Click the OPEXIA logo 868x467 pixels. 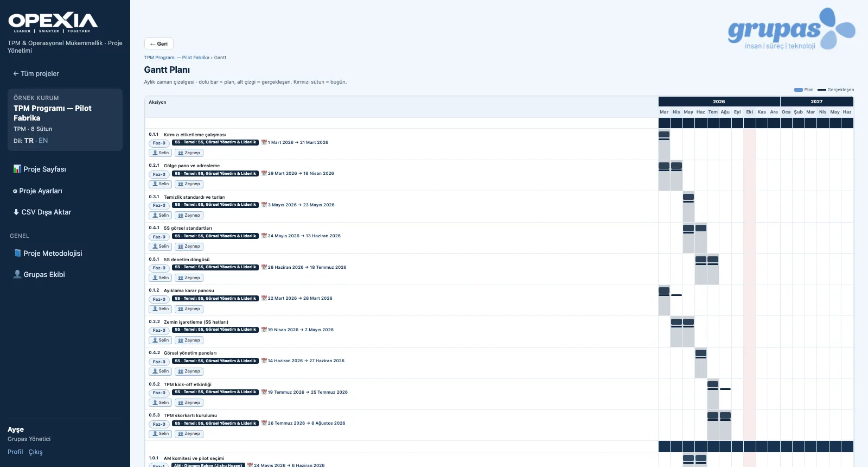pos(53,22)
